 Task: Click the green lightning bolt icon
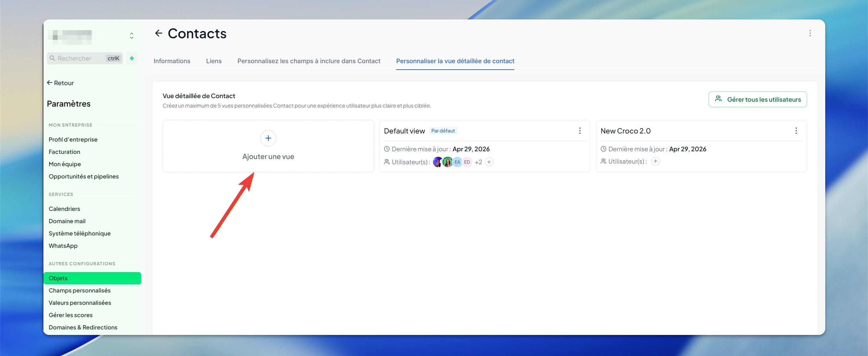click(132, 58)
